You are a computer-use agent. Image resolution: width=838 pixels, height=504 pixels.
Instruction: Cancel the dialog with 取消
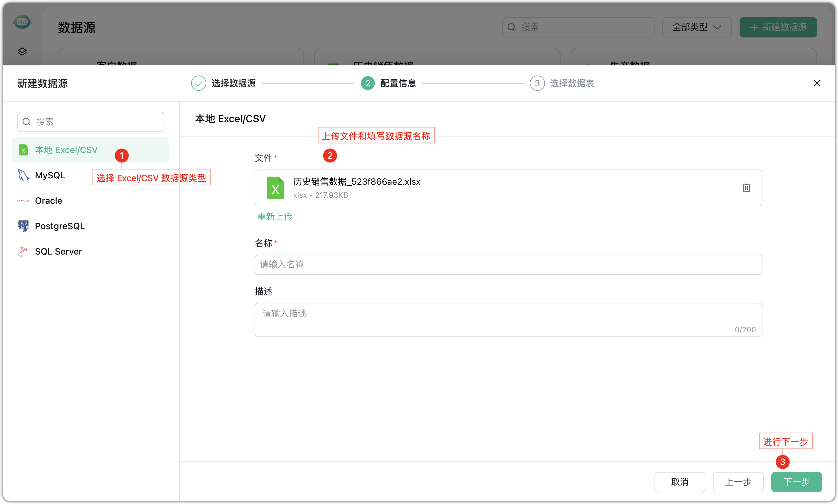680,482
